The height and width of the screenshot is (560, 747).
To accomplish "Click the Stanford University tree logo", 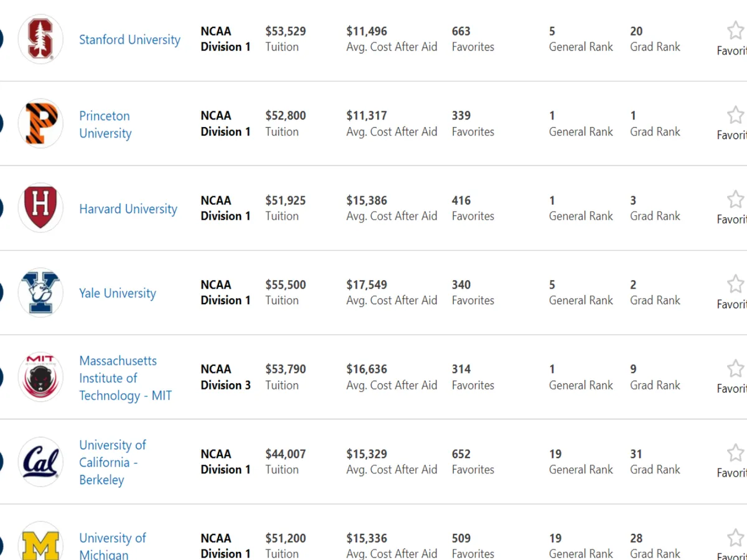I will point(40,39).
